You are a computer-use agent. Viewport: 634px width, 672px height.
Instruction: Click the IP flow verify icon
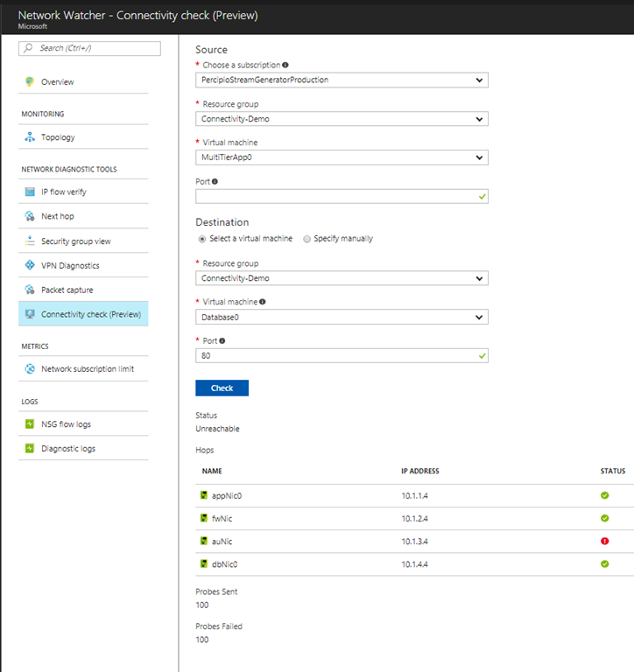point(30,192)
